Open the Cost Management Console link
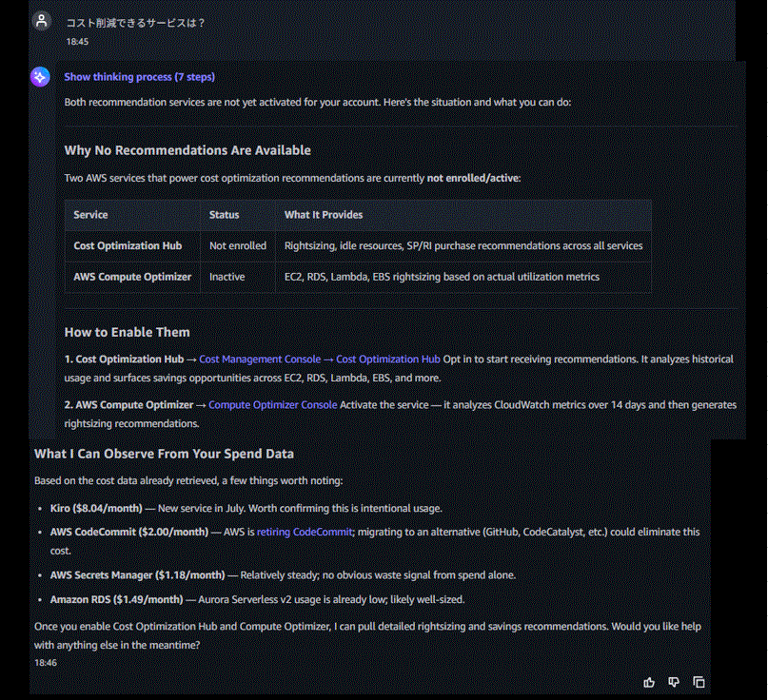Viewport: 768px width, 700px height. pos(260,360)
